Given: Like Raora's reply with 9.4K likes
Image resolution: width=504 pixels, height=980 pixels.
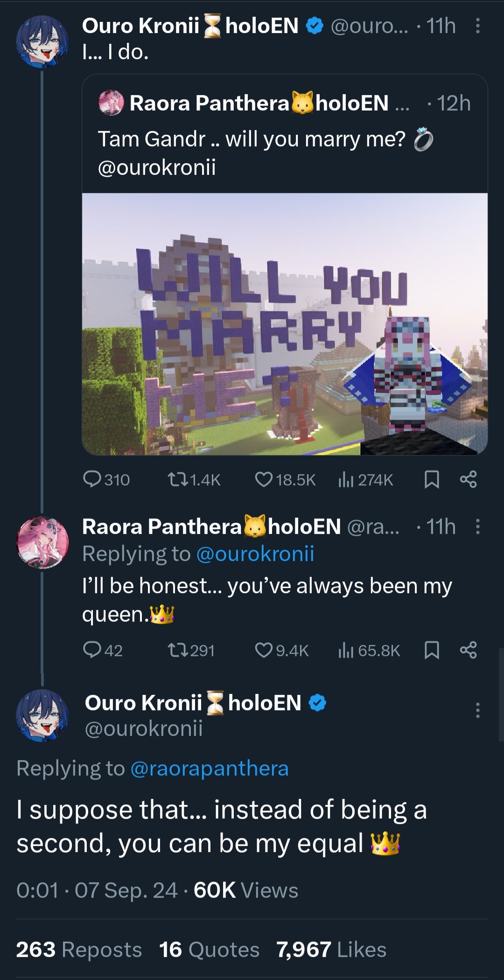Looking at the screenshot, I should tap(282, 650).
